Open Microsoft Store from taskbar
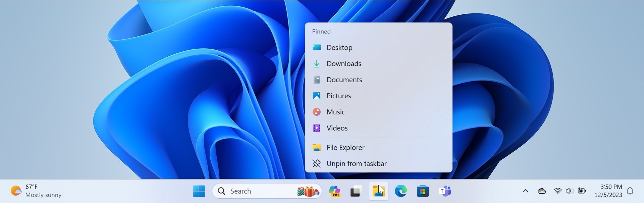Image resolution: width=644 pixels, height=203 pixels. (423, 191)
